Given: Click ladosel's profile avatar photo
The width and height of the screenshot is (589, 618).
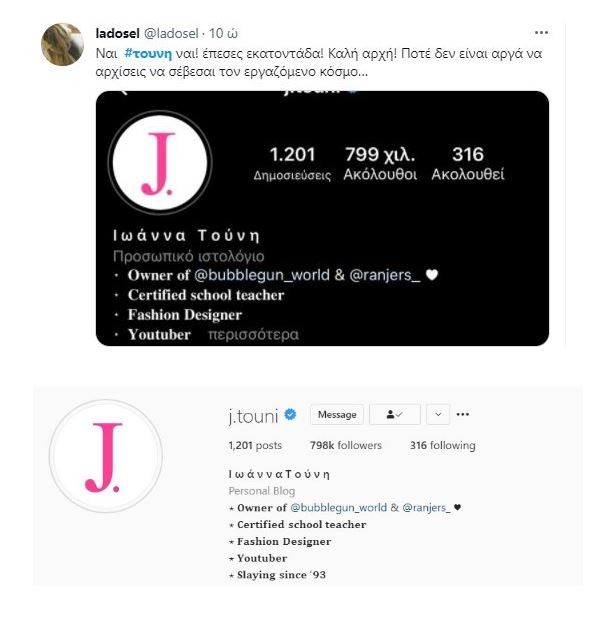Looking at the screenshot, I should click(x=62, y=44).
